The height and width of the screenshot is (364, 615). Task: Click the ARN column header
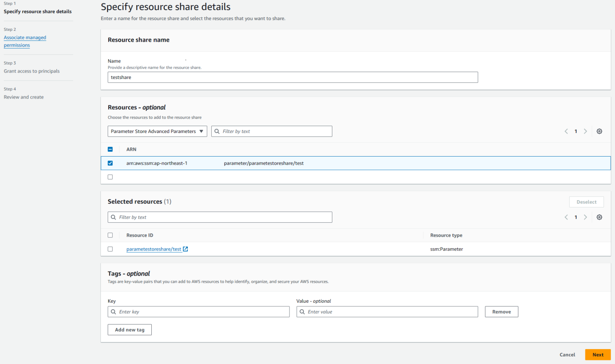coord(131,149)
